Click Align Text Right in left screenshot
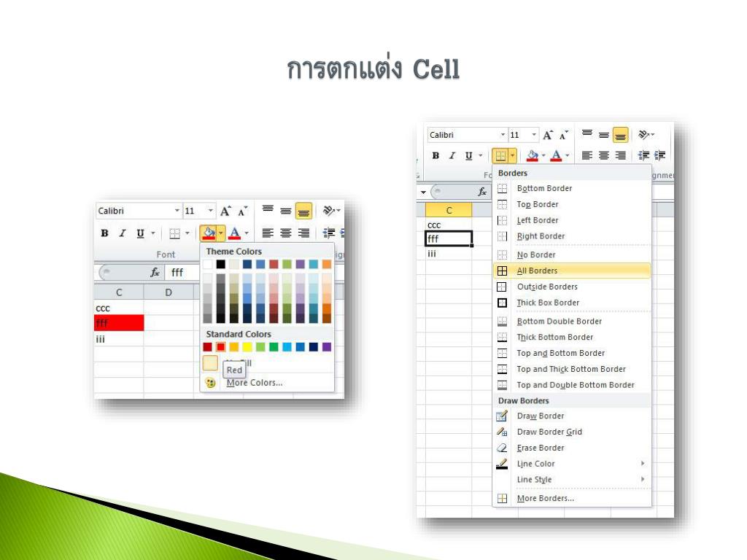The height and width of the screenshot is (560, 747). (303, 233)
